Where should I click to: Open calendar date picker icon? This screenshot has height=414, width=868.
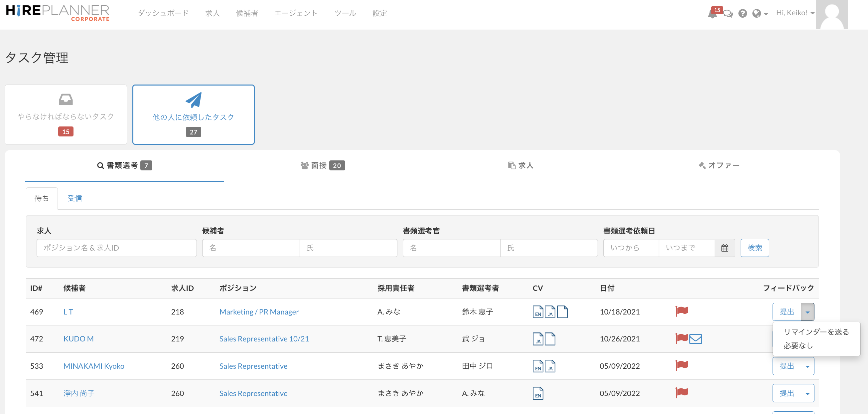tap(724, 248)
